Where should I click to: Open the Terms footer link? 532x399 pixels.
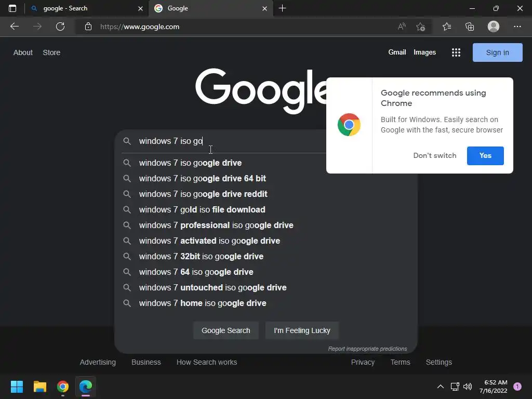[401, 362]
